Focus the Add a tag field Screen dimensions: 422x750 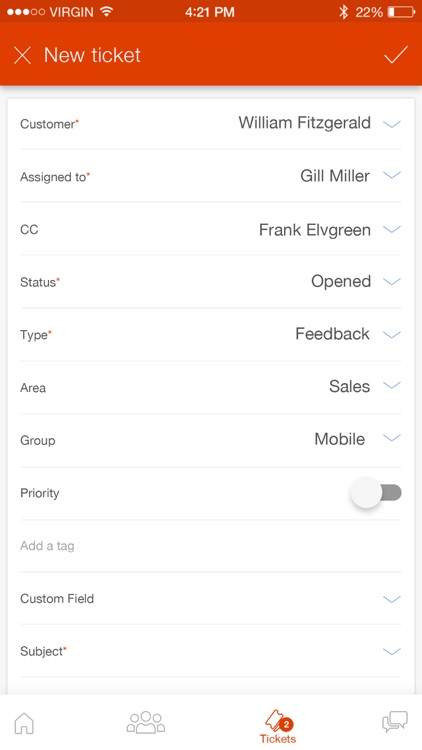click(x=211, y=546)
